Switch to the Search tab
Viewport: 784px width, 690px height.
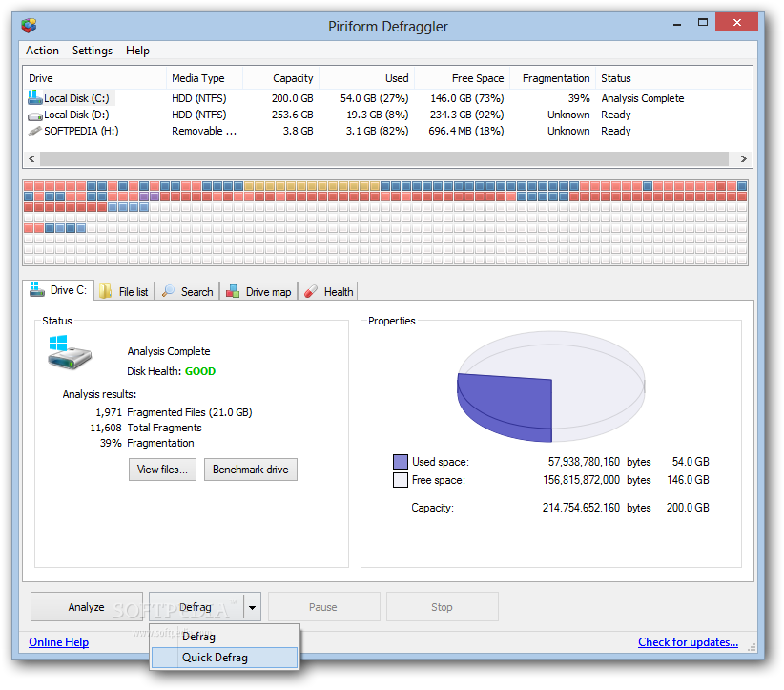tap(188, 292)
